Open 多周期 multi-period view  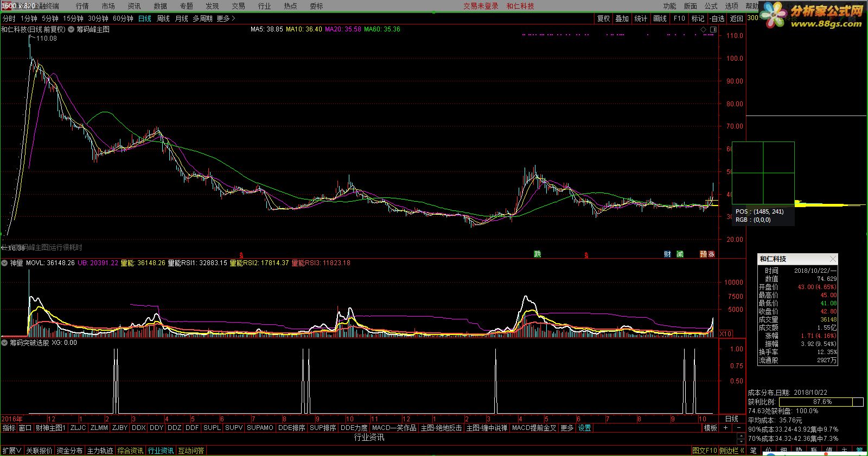203,18
